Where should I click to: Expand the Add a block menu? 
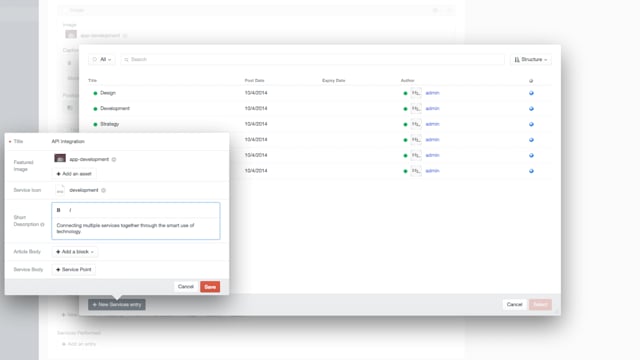pos(75,252)
